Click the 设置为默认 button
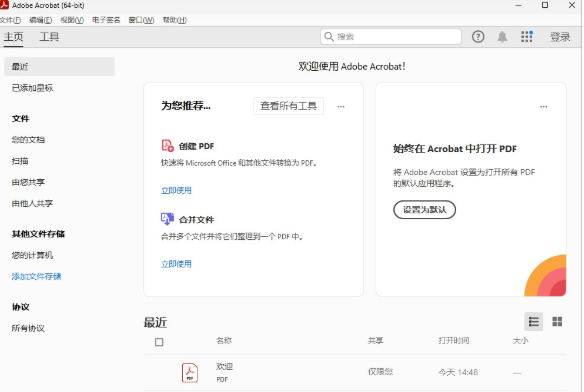Image resolution: width=584 pixels, height=392 pixels. point(425,210)
